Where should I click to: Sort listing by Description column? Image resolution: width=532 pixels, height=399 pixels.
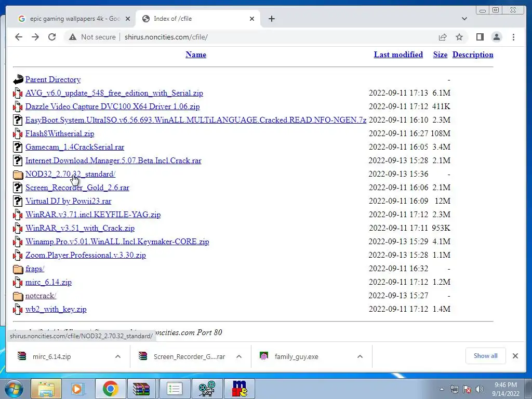click(473, 55)
